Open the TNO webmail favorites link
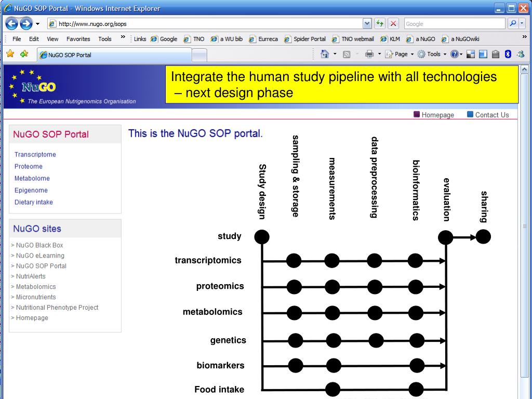532x399 pixels. (353, 39)
